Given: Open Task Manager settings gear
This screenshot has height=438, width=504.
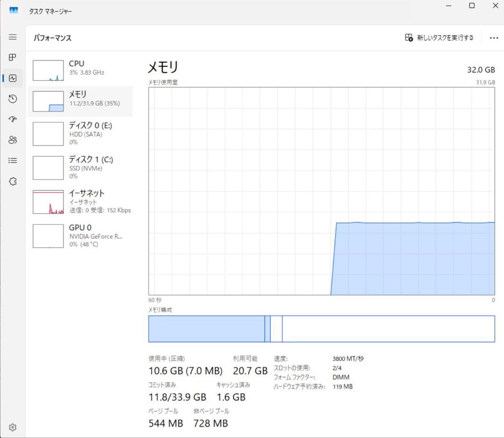Looking at the screenshot, I should point(13,427).
